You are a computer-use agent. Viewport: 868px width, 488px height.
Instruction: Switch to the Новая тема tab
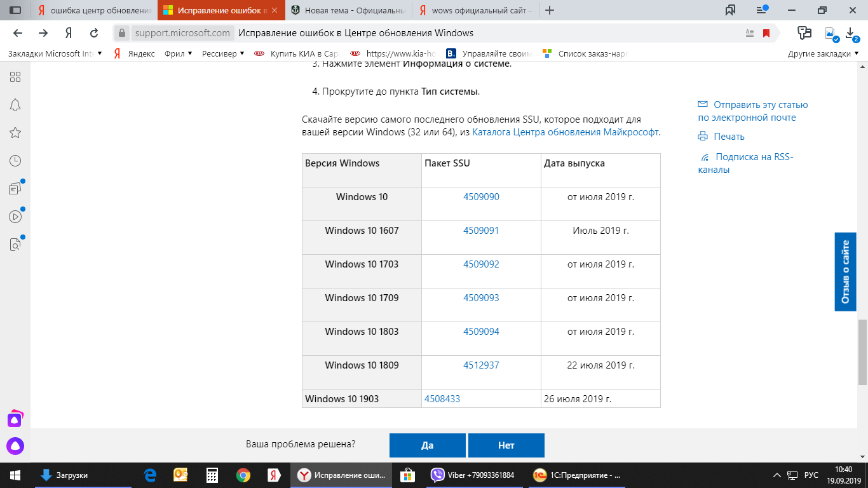coord(348,11)
